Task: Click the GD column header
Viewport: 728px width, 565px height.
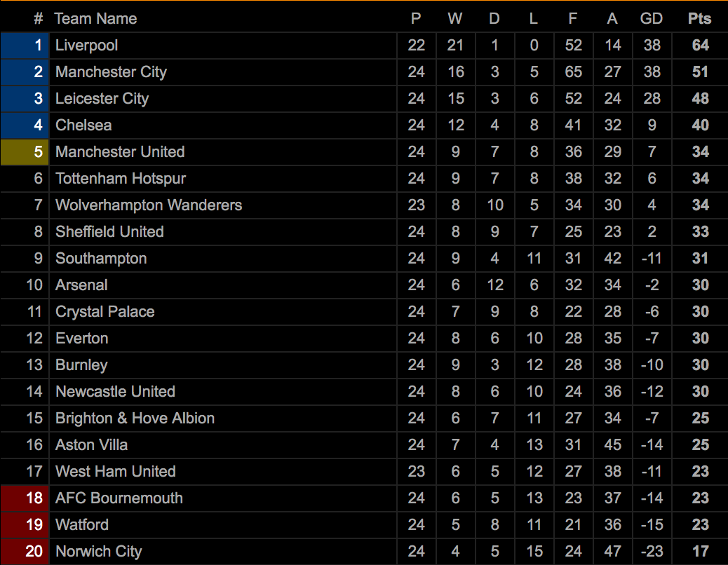Action: click(651, 18)
